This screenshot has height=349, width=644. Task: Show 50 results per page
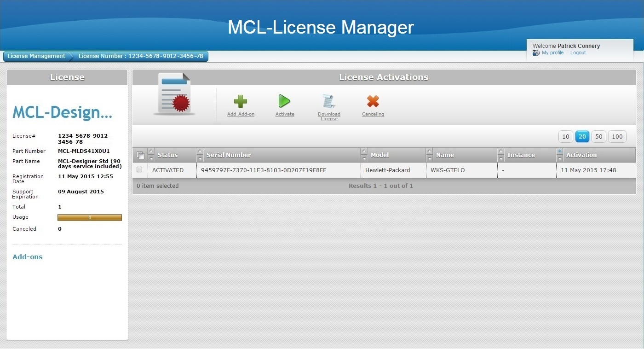click(x=598, y=137)
